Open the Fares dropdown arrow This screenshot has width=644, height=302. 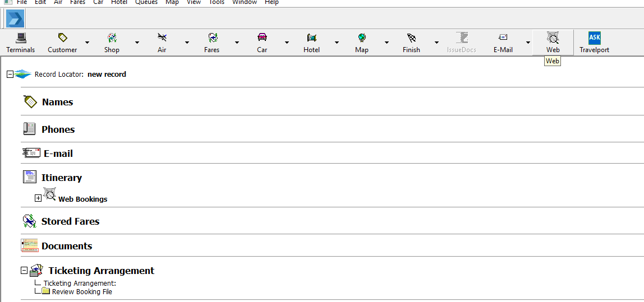(237, 42)
